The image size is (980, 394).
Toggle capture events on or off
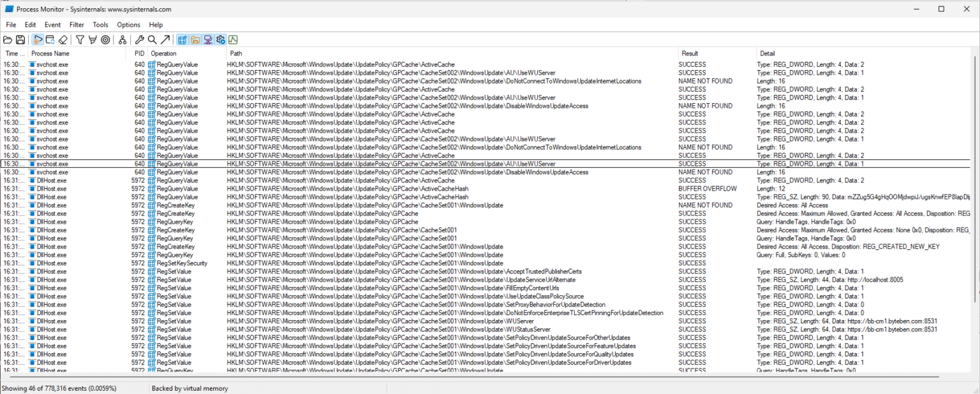[38, 40]
